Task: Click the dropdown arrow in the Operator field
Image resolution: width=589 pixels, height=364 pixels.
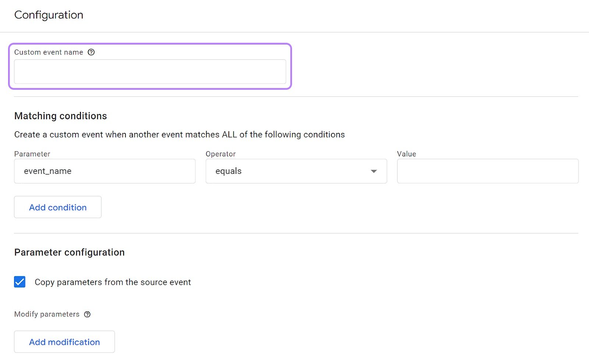Action: click(374, 171)
